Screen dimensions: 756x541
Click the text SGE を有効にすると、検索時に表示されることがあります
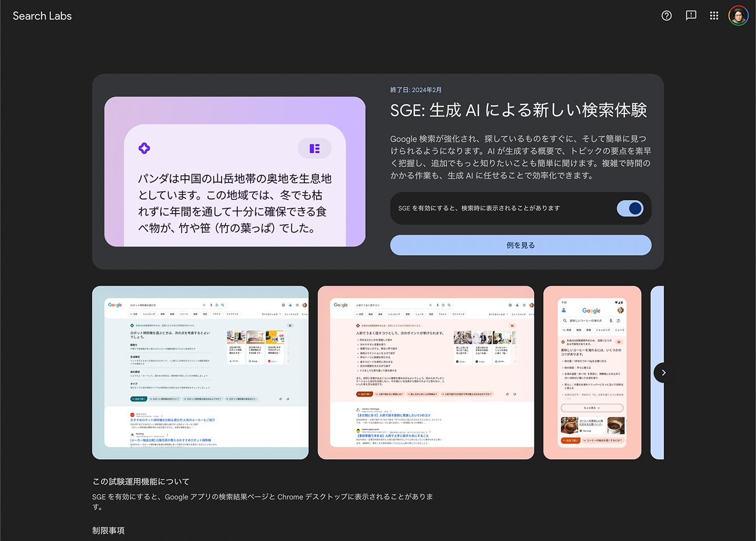[479, 208]
